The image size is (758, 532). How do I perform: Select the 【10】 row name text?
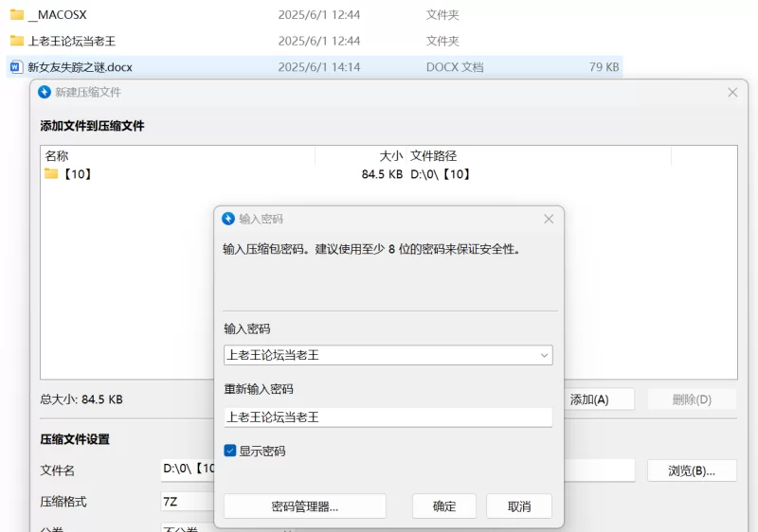coord(78,174)
